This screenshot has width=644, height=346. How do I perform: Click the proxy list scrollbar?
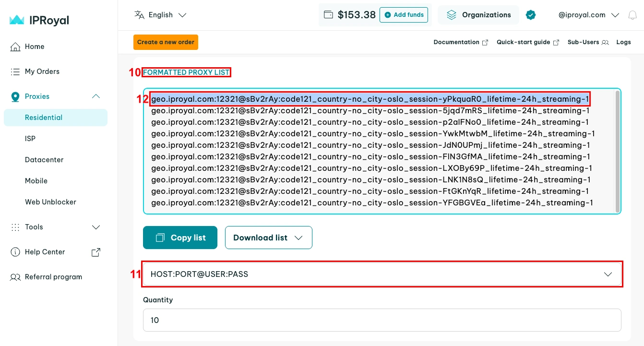click(x=617, y=151)
